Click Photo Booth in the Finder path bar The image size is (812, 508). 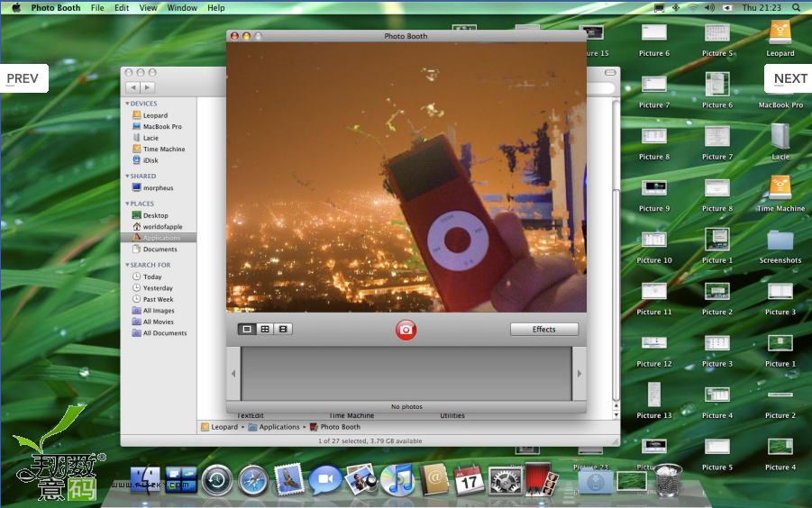(335, 427)
